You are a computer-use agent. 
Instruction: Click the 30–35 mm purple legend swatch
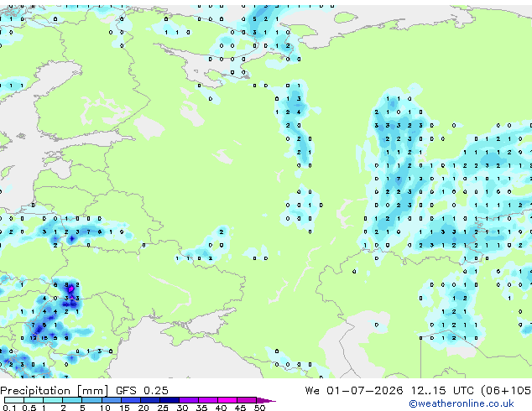pos(189,400)
